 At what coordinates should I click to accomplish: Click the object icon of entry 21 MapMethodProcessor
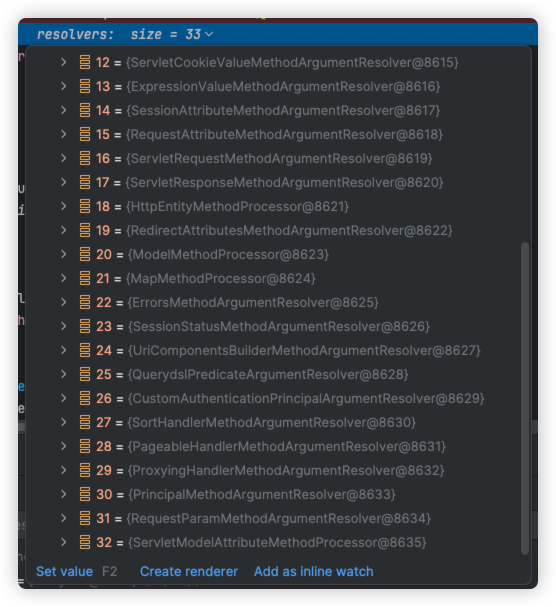(x=85, y=278)
